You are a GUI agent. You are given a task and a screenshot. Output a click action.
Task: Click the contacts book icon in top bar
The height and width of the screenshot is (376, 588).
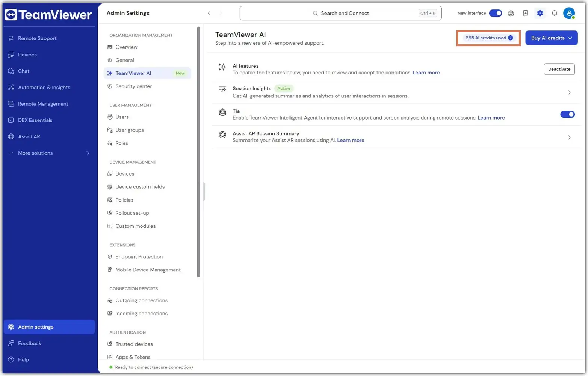pyautogui.click(x=525, y=13)
